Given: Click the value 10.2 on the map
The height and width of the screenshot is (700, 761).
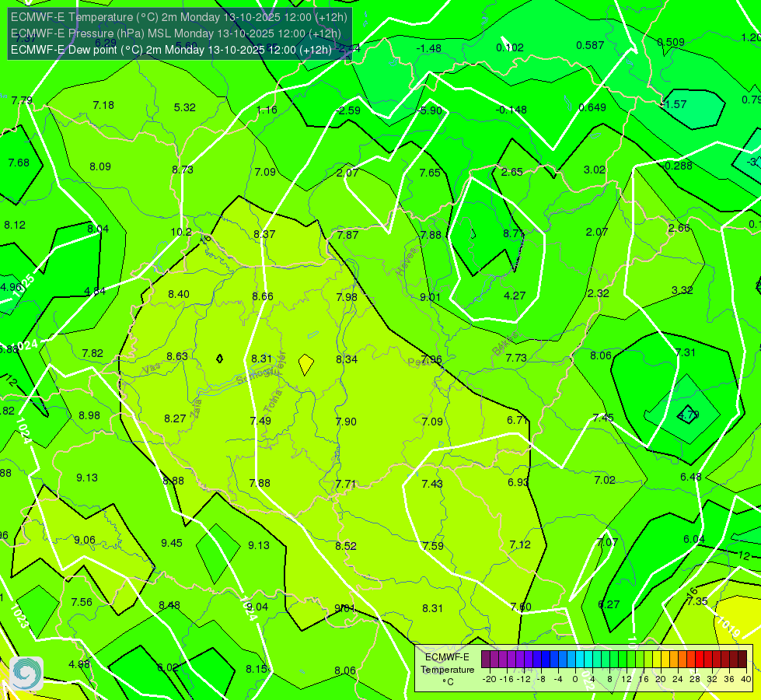Looking at the screenshot, I should coord(181,233).
